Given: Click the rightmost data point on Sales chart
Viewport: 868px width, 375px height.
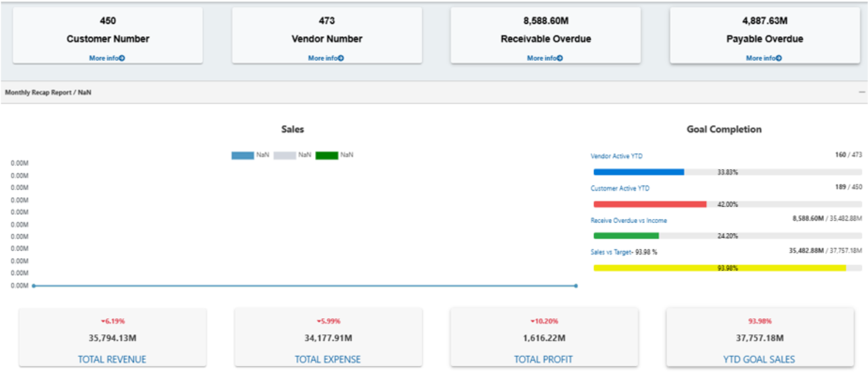Looking at the screenshot, I should click(576, 286).
